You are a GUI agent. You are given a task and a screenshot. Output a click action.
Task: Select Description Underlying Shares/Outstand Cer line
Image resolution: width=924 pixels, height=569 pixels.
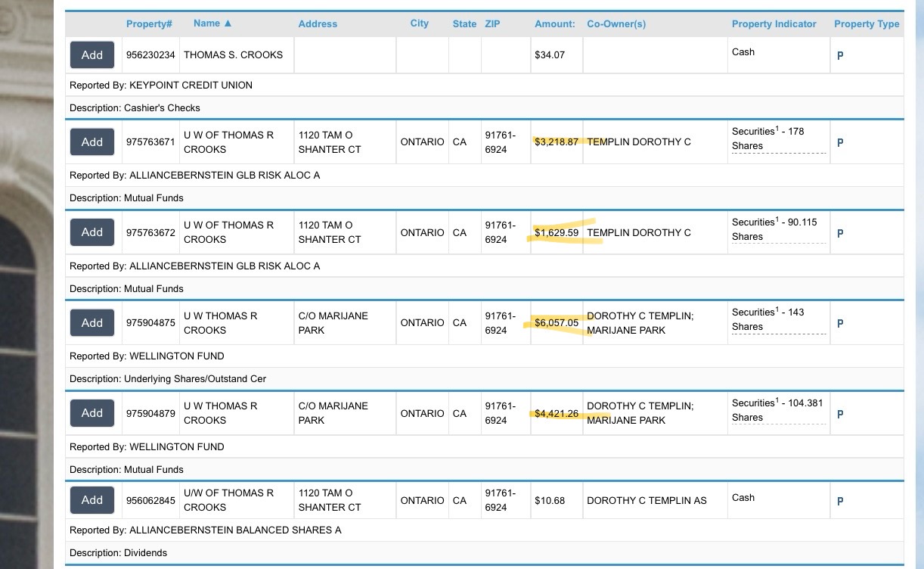tap(168, 379)
